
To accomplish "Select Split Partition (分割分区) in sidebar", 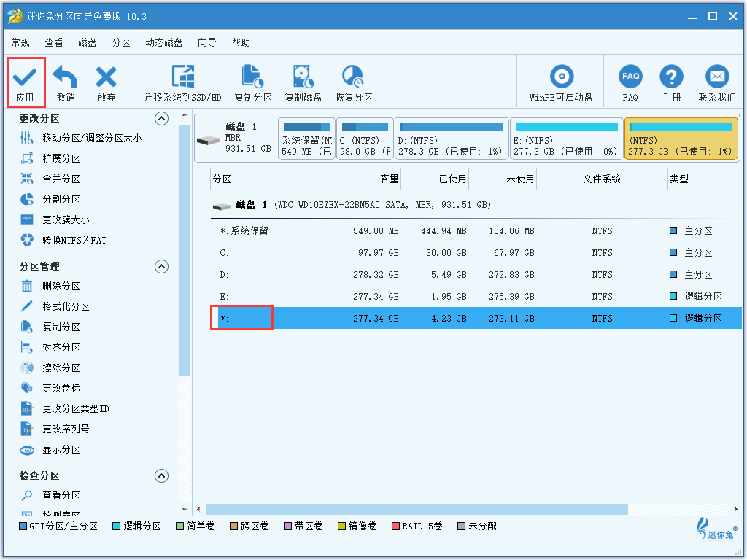I will pyautogui.click(x=50, y=200).
